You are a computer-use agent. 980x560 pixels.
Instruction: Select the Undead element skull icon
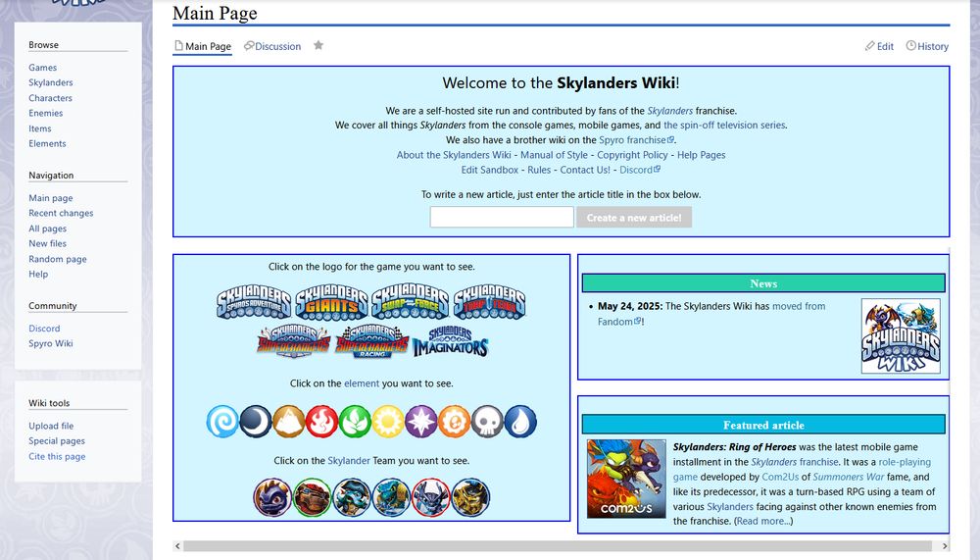coord(487,421)
